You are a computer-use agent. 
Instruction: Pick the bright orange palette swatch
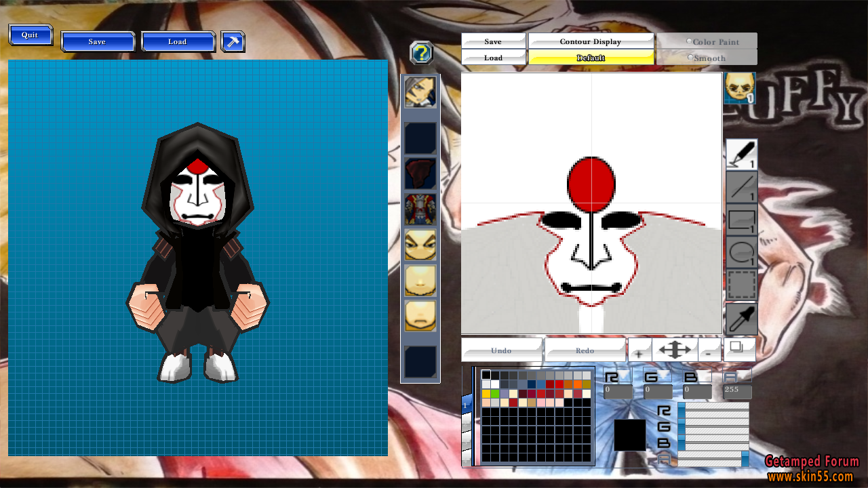coord(578,384)
